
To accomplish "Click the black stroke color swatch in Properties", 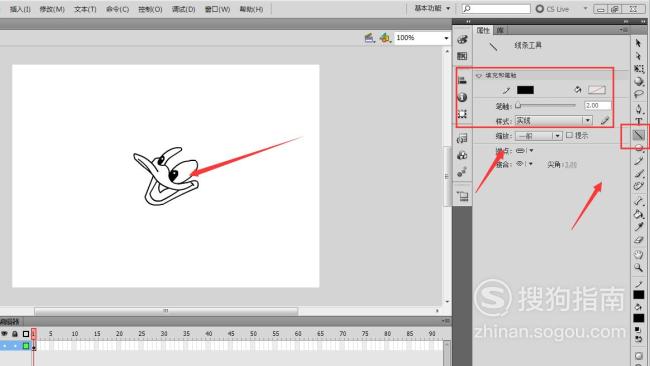I will click(x=525, y=90).
